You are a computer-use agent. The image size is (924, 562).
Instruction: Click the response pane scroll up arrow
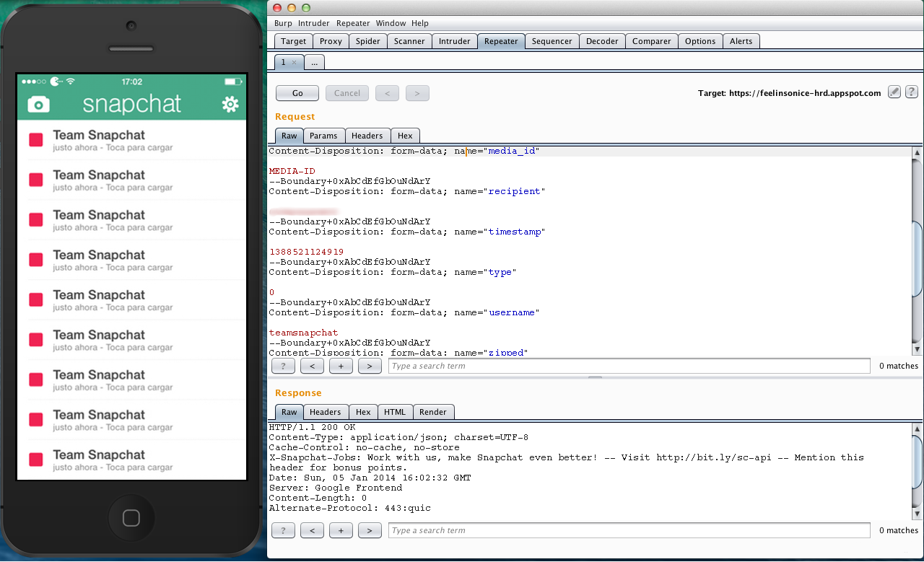[918, 429]
